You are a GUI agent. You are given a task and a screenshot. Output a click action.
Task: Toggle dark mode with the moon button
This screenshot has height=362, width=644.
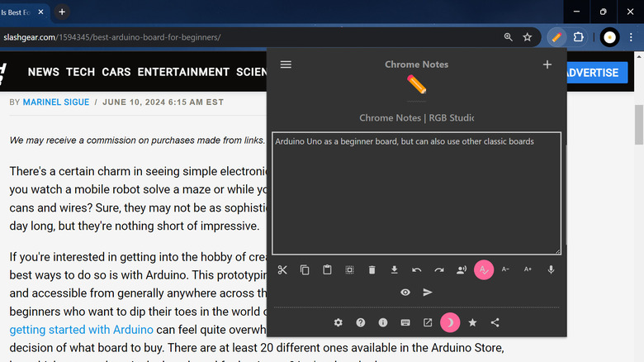pyautogui.click(x=450, y=322)
